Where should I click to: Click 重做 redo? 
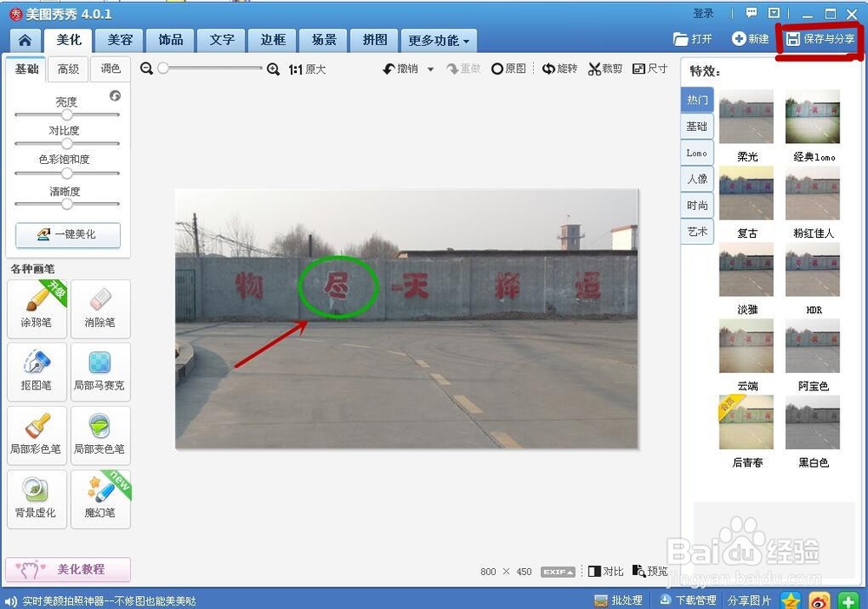pos(464,69)
